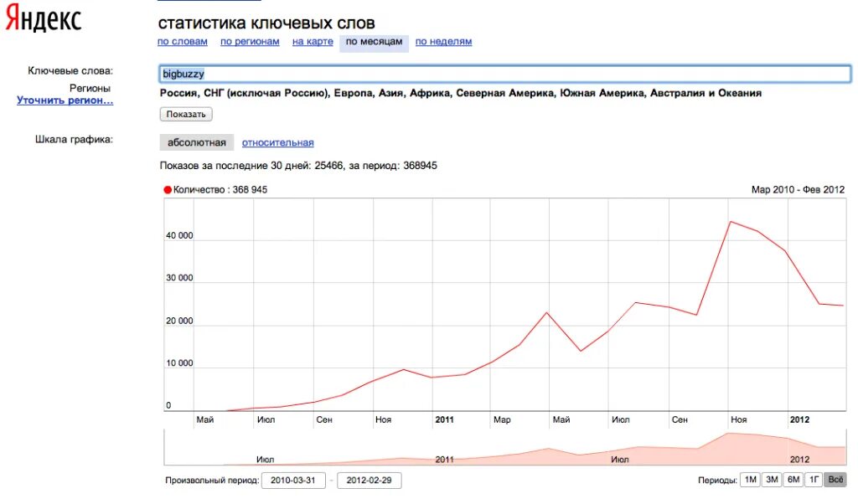The width and height of the screenshot is (858, 504).
Task: Click the Показать button
Action: coord(186,114)
